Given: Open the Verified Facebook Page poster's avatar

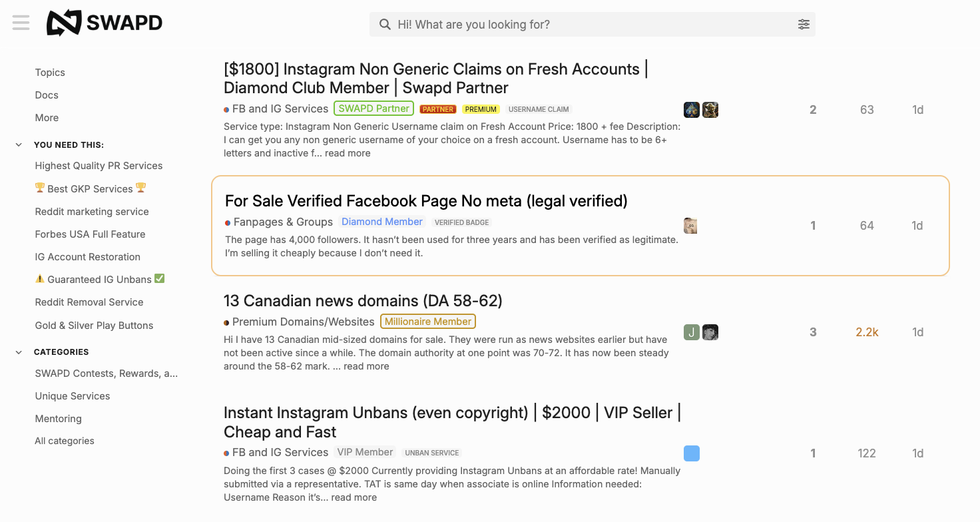Looking at the screenshot, I should (x=690, y=226).
